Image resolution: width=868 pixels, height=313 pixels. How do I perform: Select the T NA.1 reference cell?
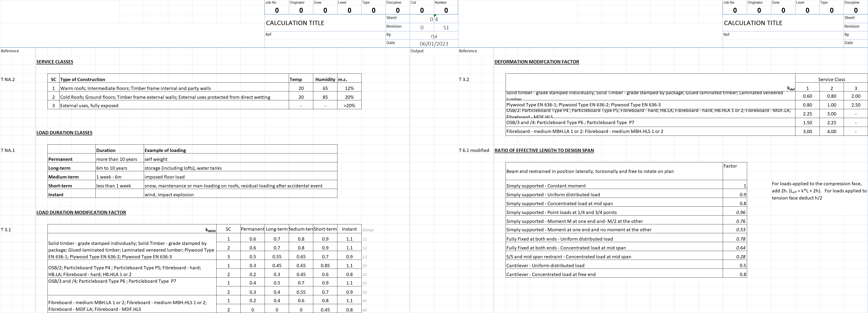tap(8, 150)
